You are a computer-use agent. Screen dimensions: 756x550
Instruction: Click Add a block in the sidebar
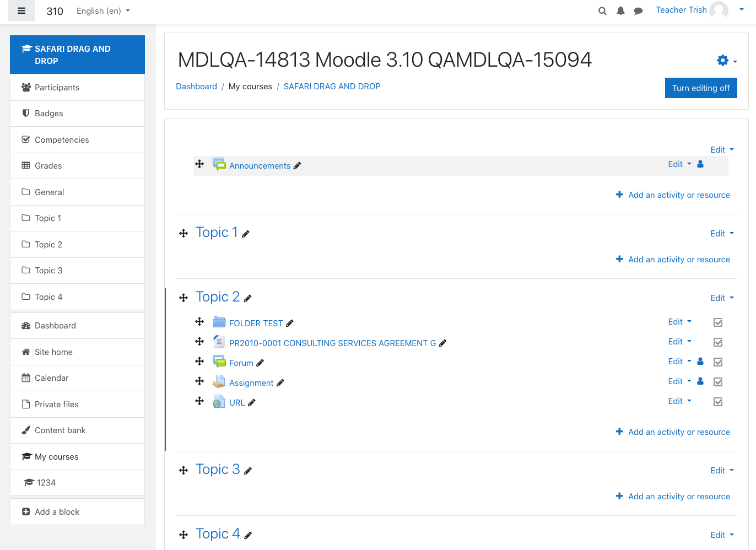pos(77,512)
